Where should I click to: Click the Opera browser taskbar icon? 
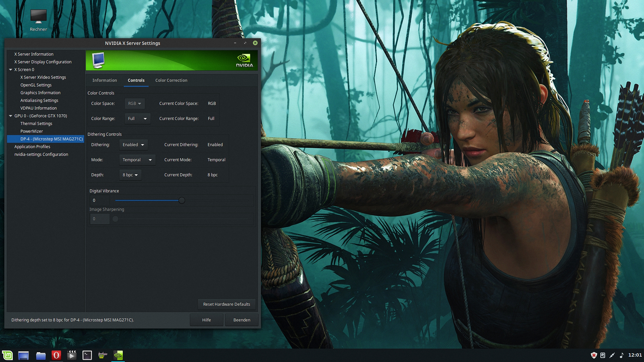point(56,355)
